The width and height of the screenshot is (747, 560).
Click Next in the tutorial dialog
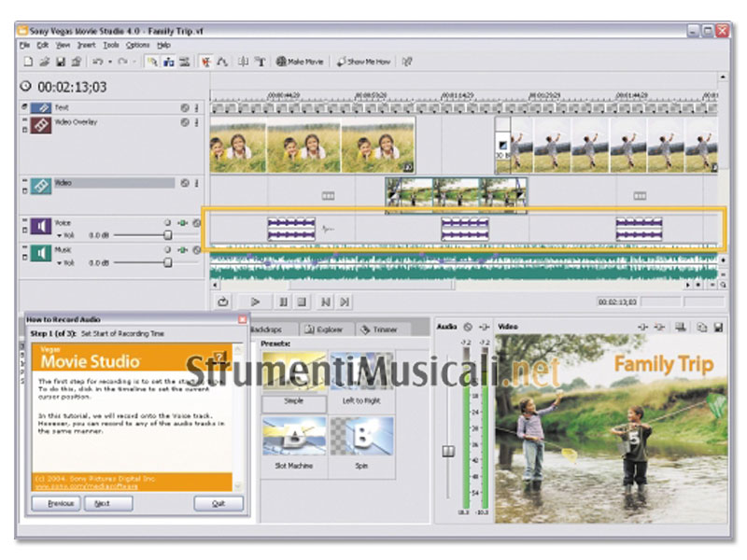107,503
